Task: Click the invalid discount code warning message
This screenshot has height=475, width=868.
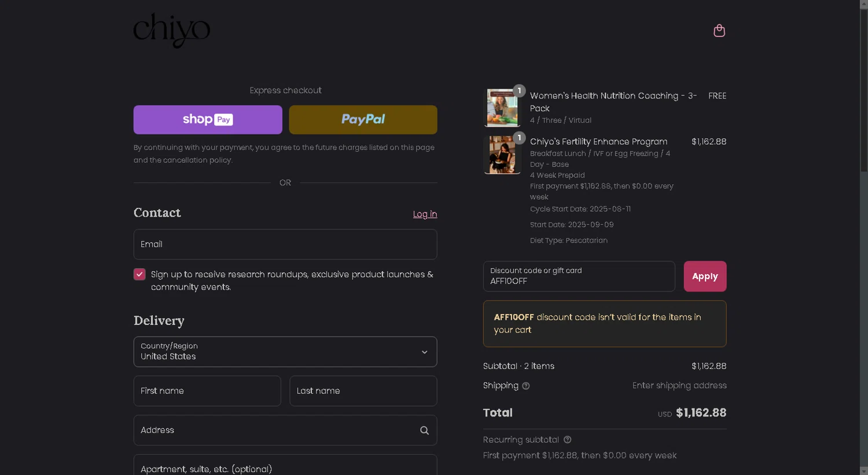Action: pyautogui.click(x=605, y=324)
